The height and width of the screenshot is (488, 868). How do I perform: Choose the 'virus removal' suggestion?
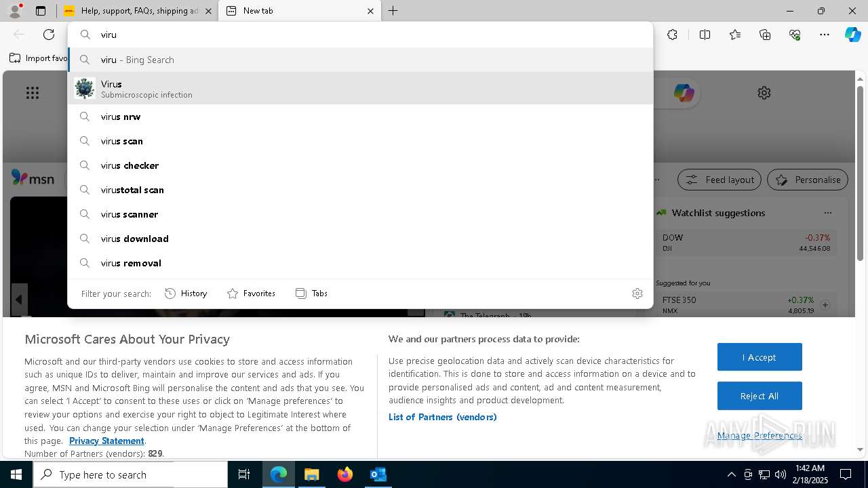point(360,263)
